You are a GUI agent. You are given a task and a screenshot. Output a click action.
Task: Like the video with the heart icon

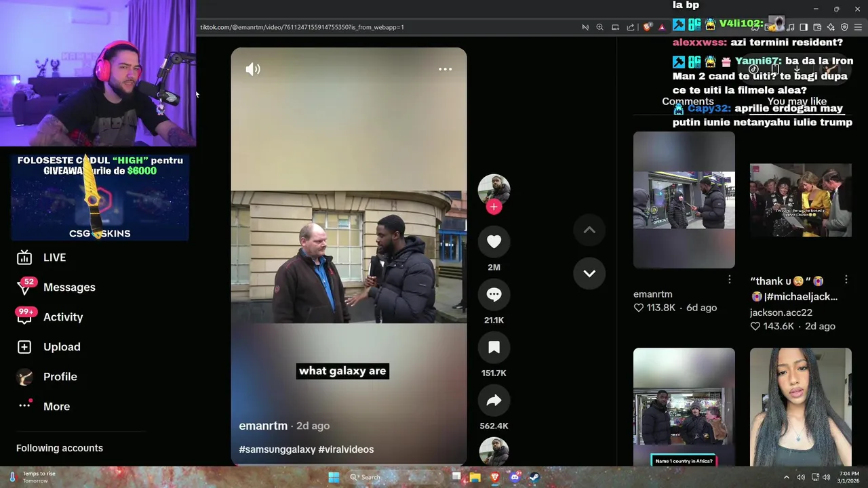[494, 242]
